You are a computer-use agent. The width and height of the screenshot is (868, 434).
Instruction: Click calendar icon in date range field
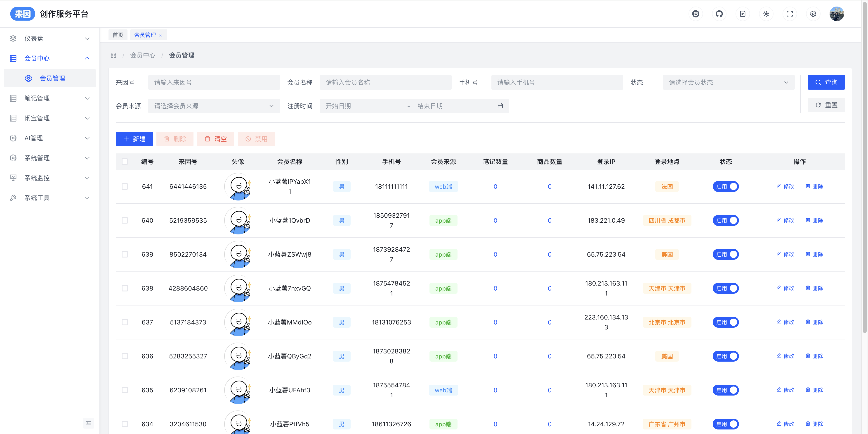[500, 106]
